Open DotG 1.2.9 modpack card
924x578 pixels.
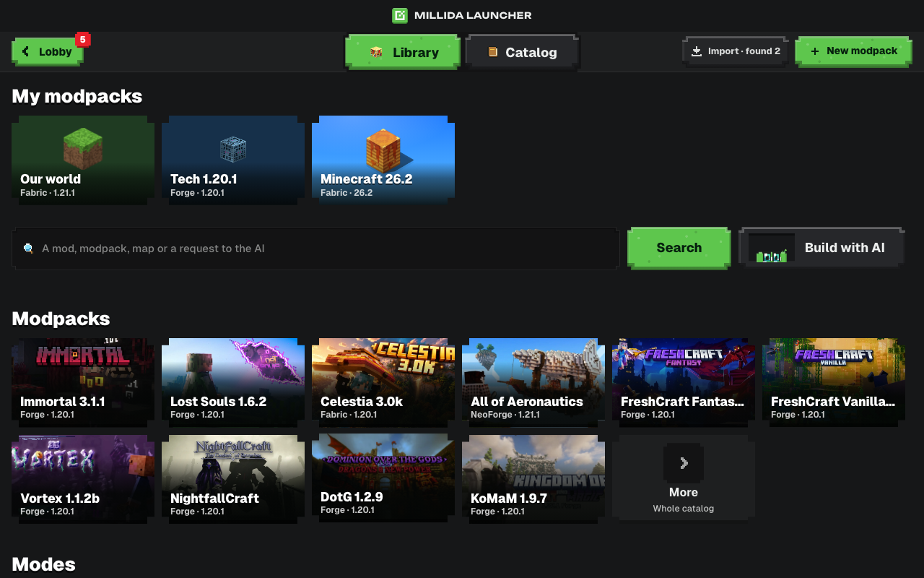tap(383, 477)
